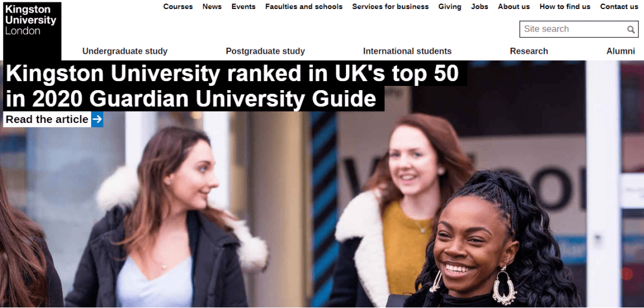Open Services for business

click(x=390, y=7)
